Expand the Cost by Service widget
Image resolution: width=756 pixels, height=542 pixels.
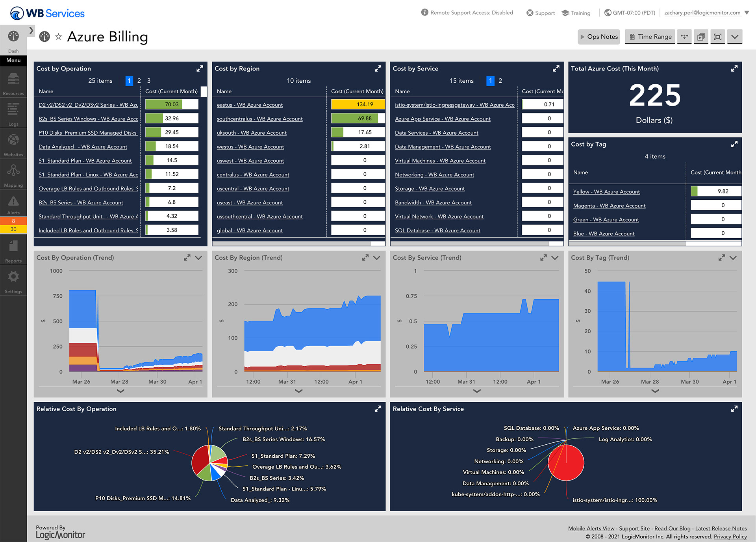[x=556, y=69]
